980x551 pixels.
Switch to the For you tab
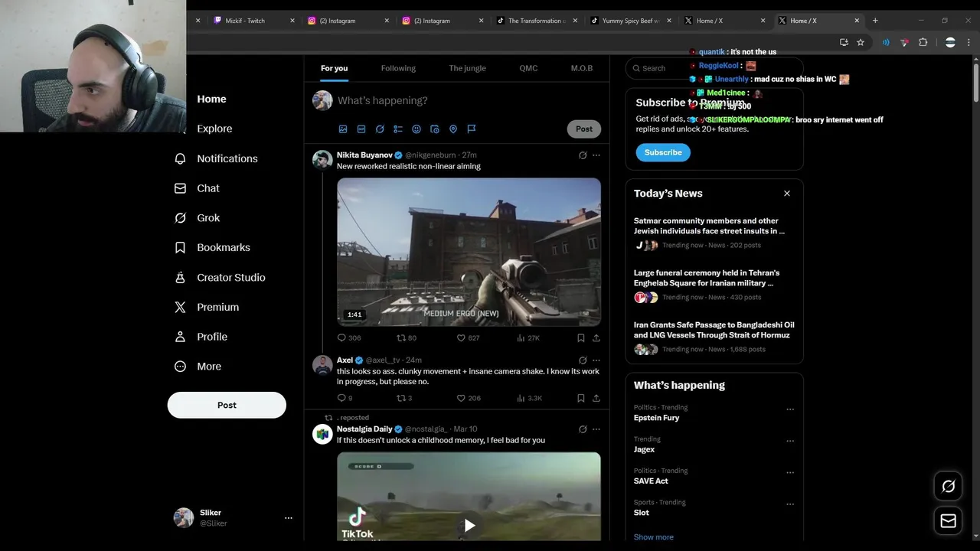(334, 68)
